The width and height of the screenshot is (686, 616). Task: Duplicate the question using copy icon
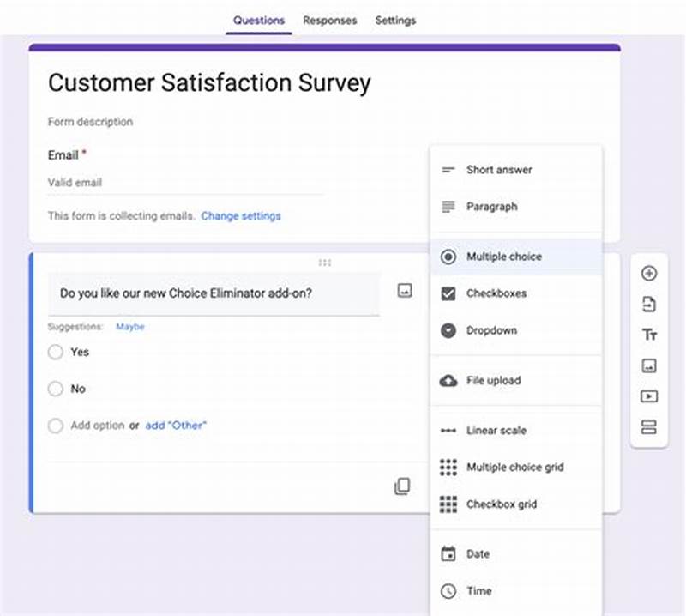coord(402,485)
